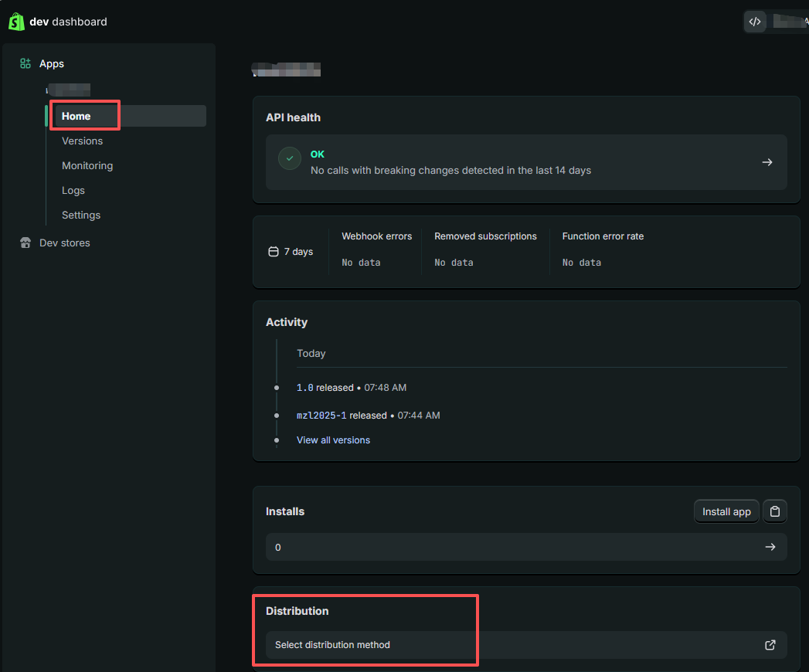Click the calendar icon beside 7 days
The image size is (809, 672).
coord(273,252)
